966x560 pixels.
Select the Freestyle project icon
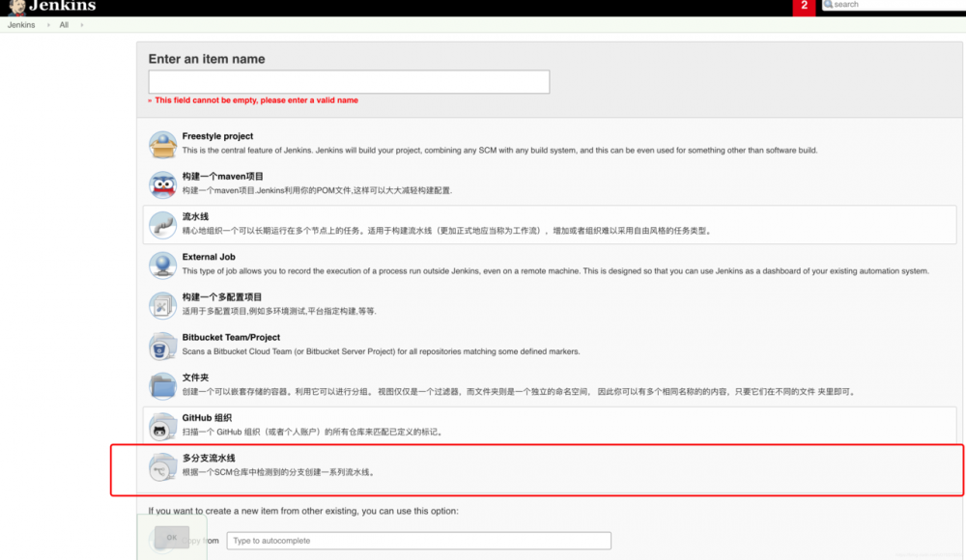tap(162, 143)
